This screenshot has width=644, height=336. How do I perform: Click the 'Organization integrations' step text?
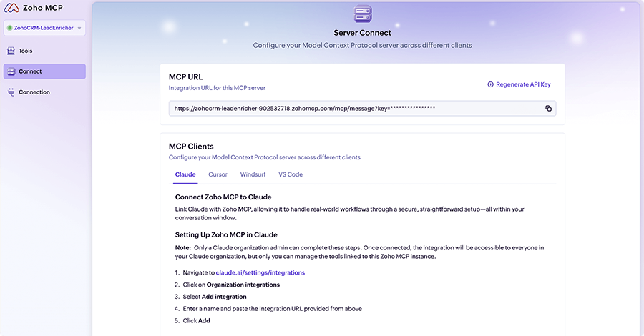[243, 285]
